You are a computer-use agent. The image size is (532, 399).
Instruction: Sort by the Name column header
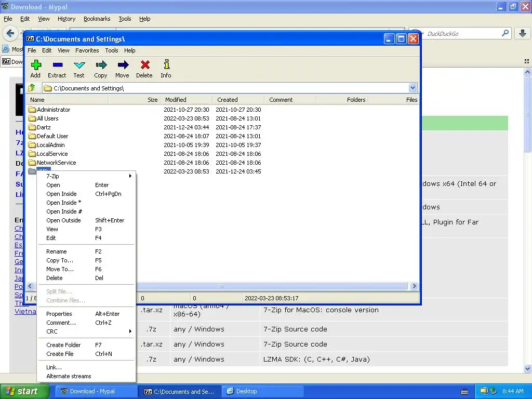click(x=68, y=99)
